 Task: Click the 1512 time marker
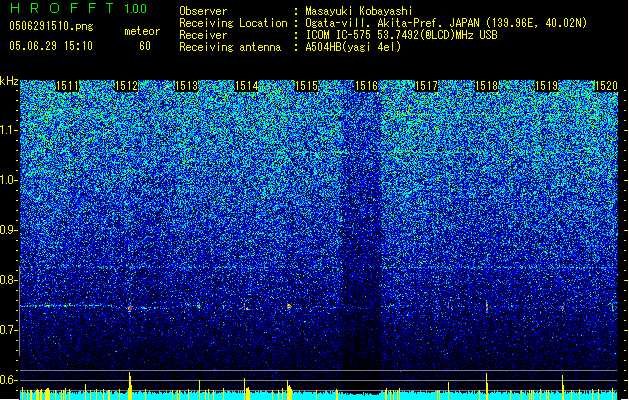click(x=127, y=86)
